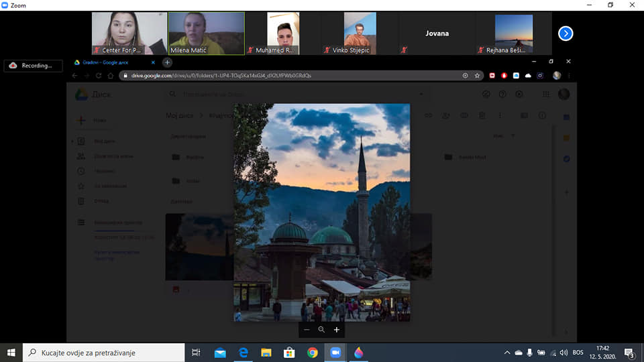Show details info icon in Drive
Image resolution: width=644 pixels, height=362 pixels.
(542, 116)
